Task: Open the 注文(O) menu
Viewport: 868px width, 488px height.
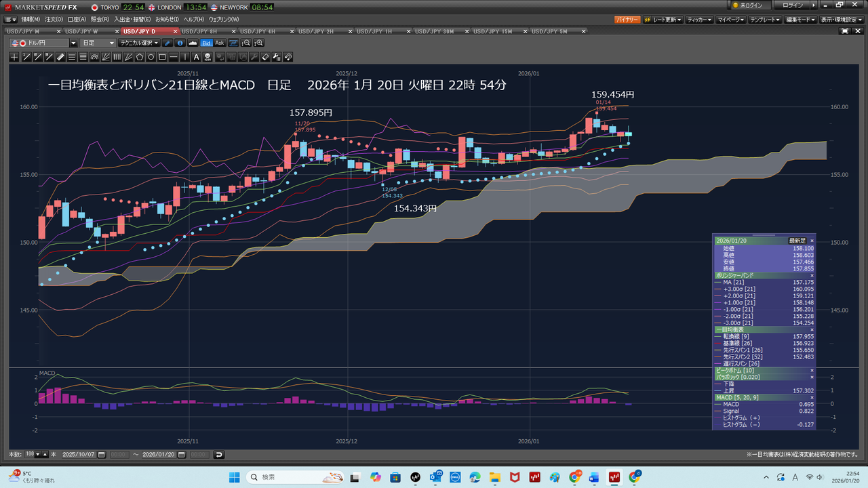Action: 54,20
